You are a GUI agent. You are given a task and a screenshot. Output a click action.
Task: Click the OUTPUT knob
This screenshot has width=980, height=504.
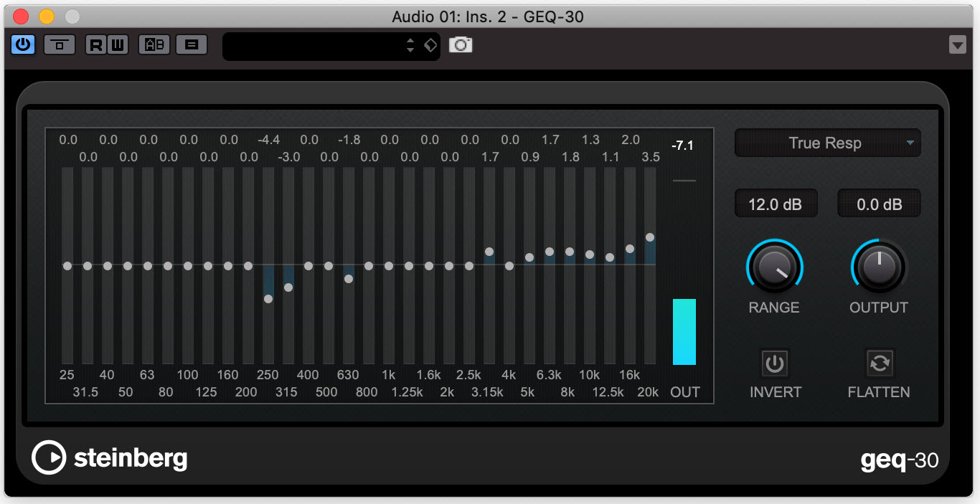(879, 267)
